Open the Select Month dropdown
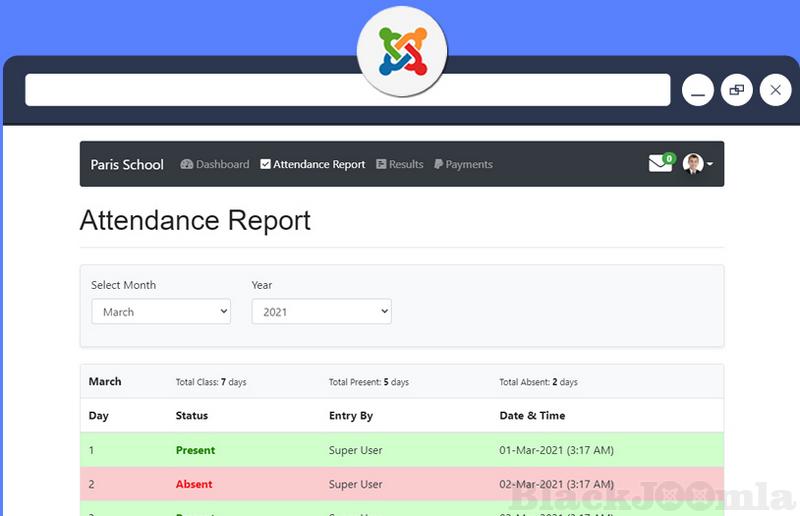Screen dimensions: 800x516 (161, 312)
